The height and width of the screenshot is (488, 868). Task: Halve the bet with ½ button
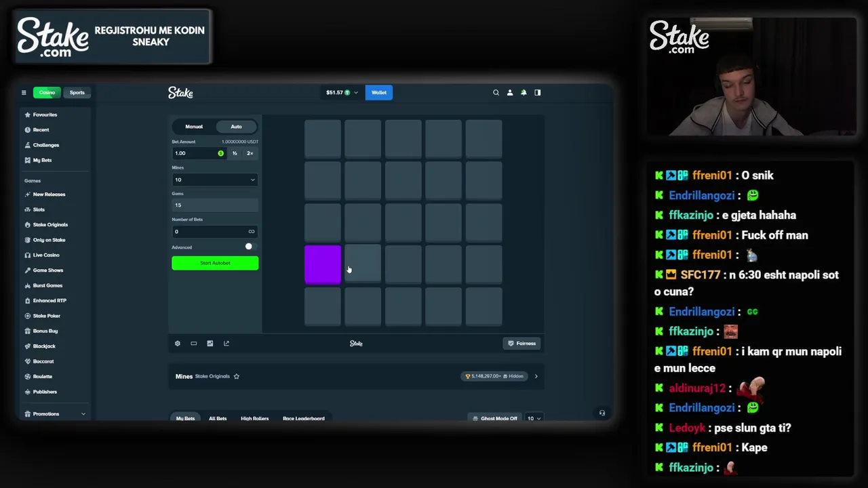click(x=235, y=153)
